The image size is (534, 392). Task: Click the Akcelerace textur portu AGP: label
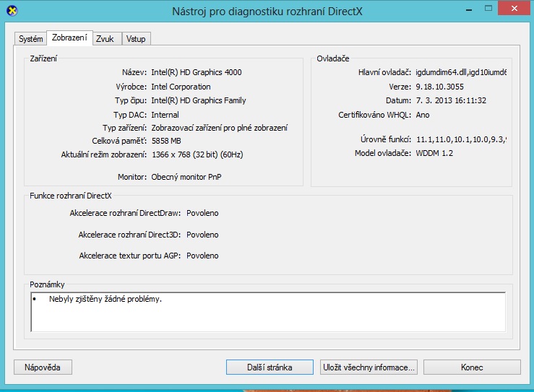pos(130,256)
